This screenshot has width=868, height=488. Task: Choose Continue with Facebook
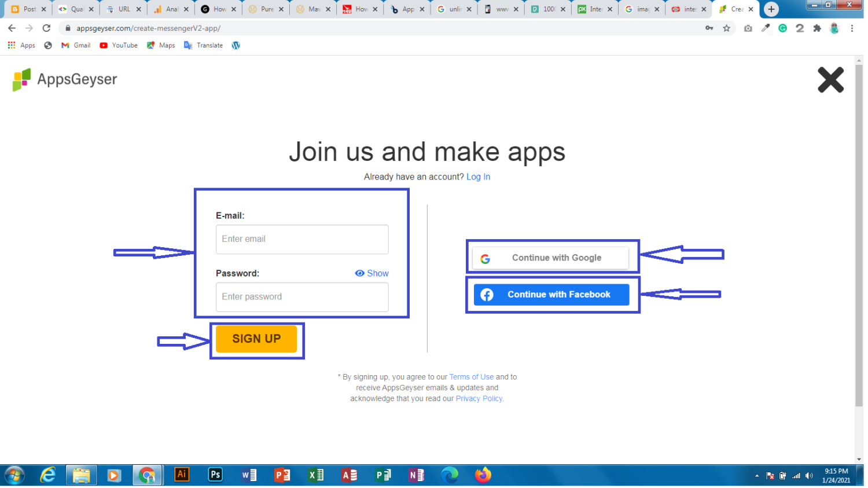[x=551, y=295]
